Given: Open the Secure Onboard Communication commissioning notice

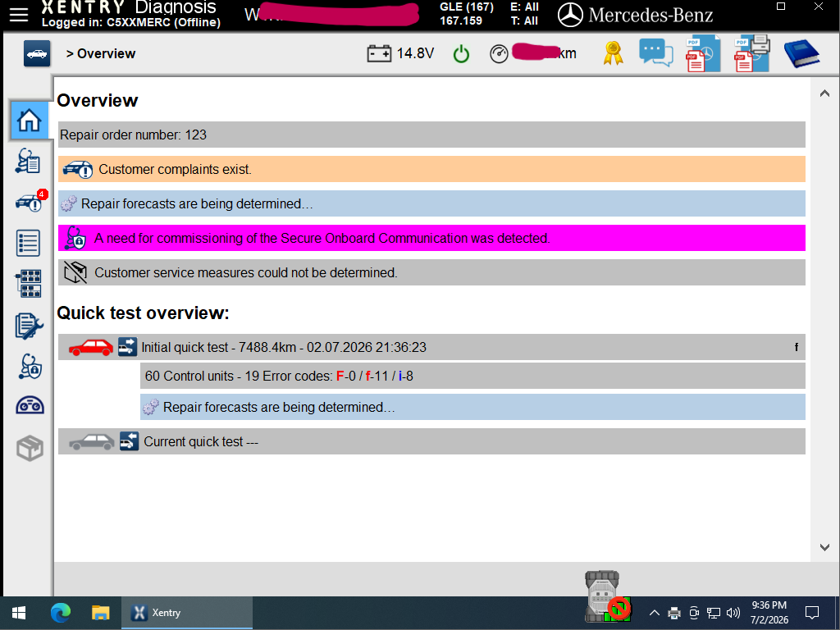Looking at the screenshot, I should (x=431, y=238).
